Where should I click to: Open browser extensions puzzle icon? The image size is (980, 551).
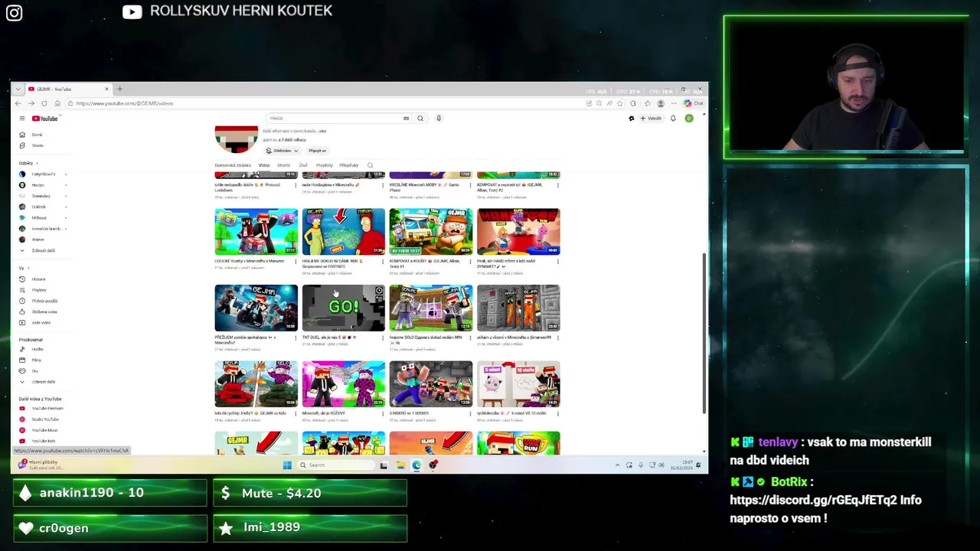click(x=632, y=103)
